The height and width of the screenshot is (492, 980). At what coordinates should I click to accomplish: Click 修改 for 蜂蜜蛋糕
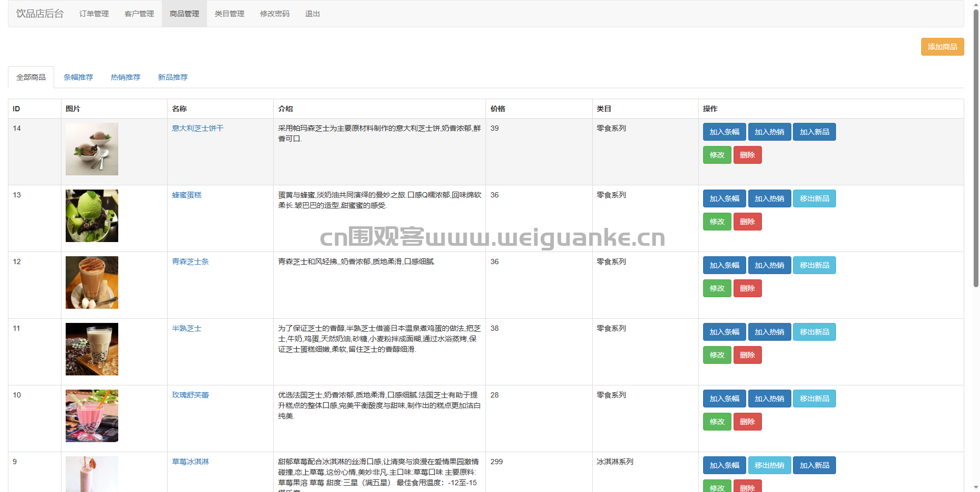pyautogui.click(x=717, y=222)
